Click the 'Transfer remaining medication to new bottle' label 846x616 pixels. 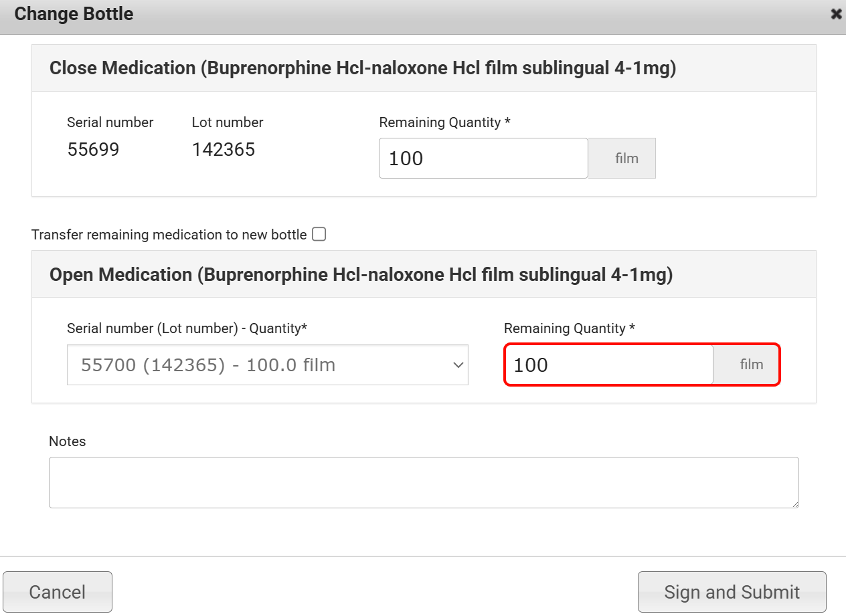169,235
